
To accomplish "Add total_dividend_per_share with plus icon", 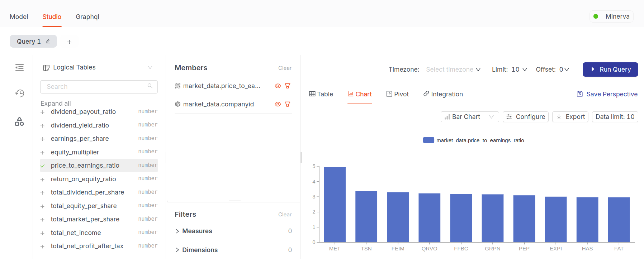I will [x=42, y=193].
